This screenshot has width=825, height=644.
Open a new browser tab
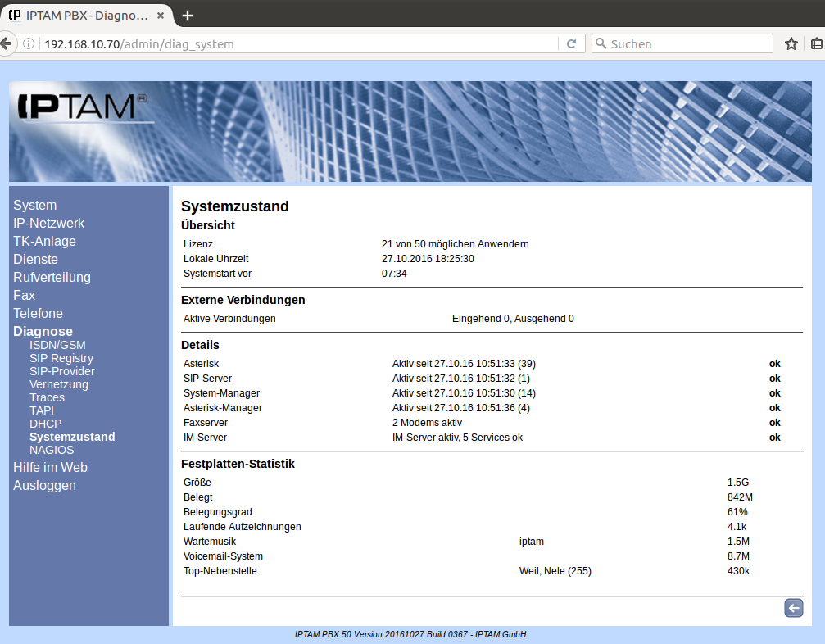click(x=188, y=16)
